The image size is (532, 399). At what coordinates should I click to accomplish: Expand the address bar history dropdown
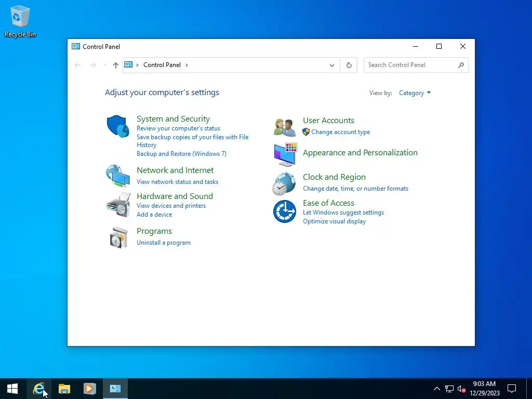coord(332,65)
